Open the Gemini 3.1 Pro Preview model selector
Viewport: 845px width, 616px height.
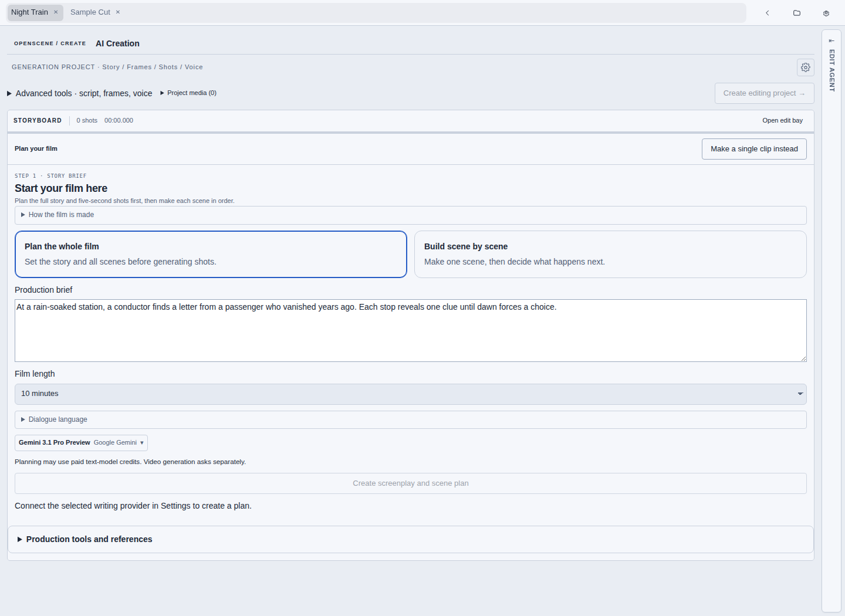coord(81,442)
